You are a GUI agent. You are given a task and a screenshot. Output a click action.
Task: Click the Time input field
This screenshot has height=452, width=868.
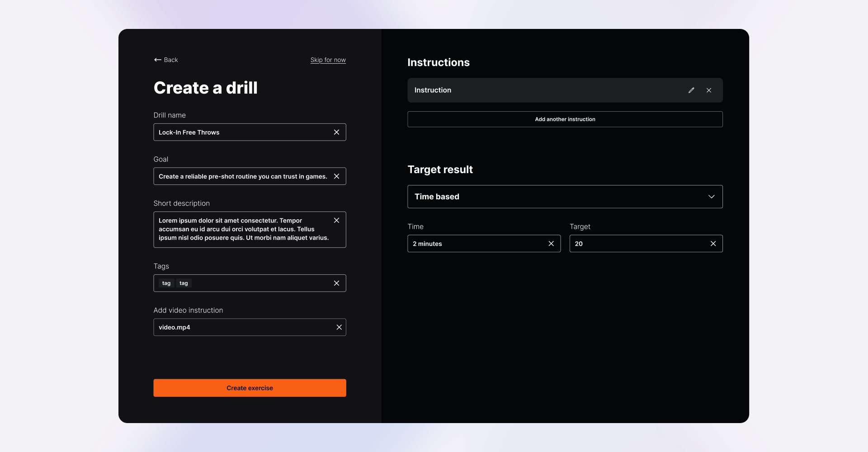(475, 243)
